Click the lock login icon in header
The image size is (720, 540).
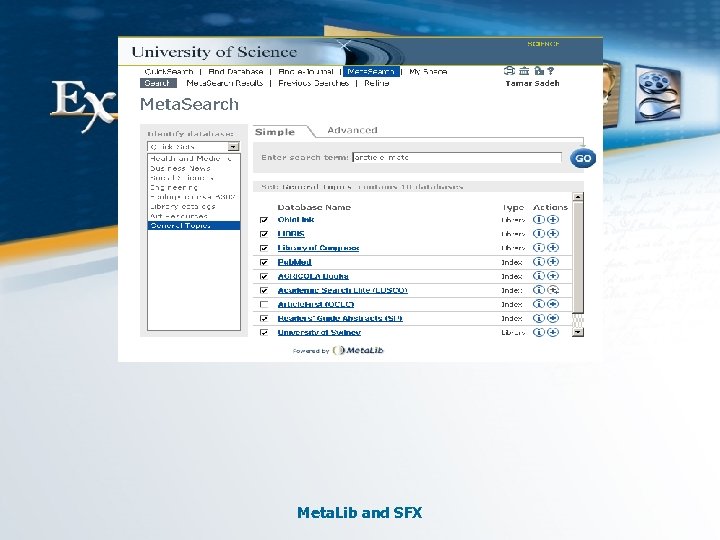point(539,71)
